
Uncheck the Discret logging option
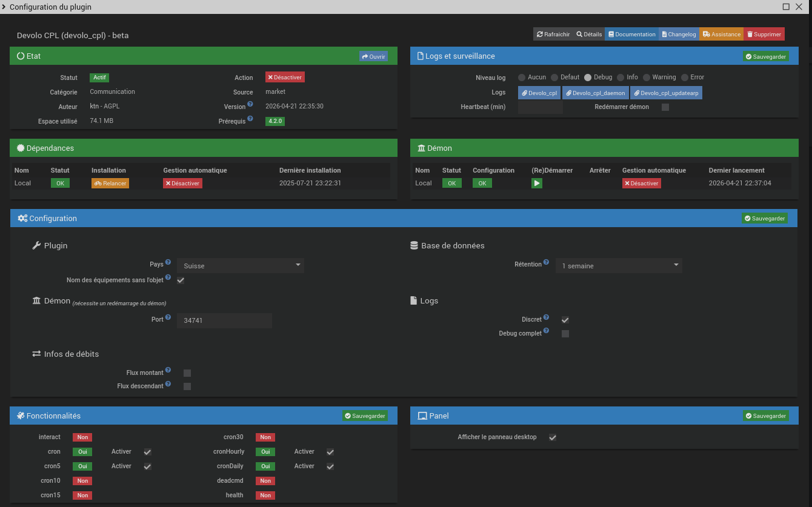(565, 320)
